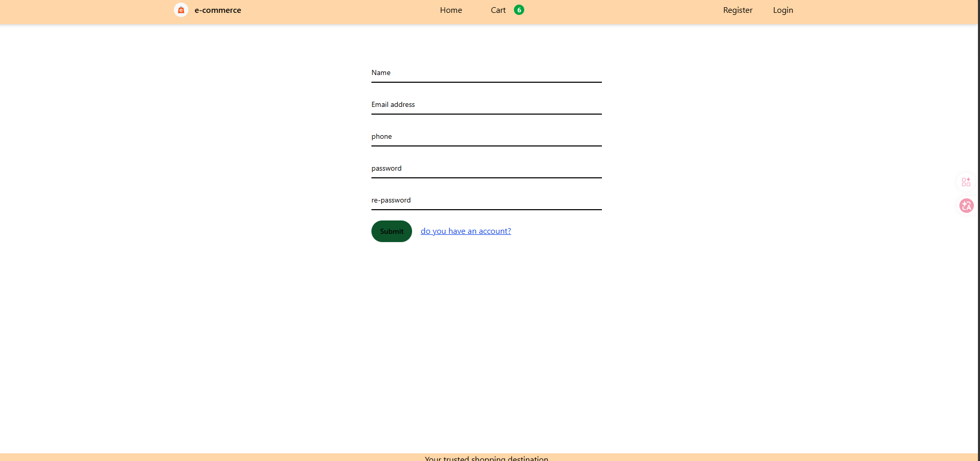Open the Register page from navbar
This screenshot has height=461, width=980.
tap(737, 10)
